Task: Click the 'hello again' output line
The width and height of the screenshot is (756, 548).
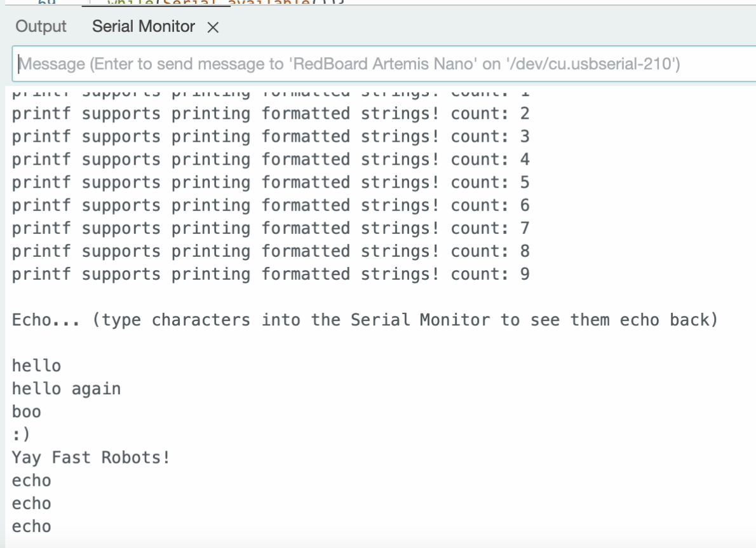Action: (x=67, y=389)
